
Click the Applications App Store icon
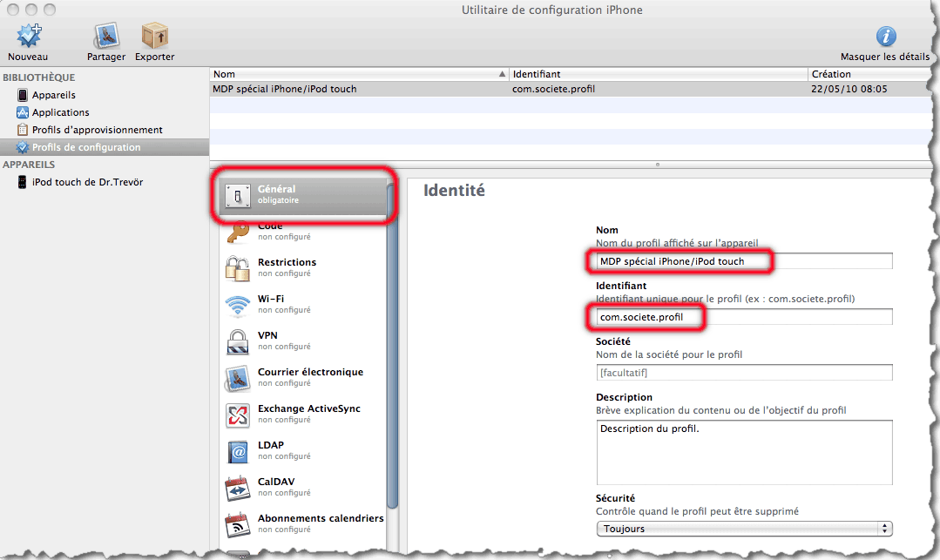22,112
